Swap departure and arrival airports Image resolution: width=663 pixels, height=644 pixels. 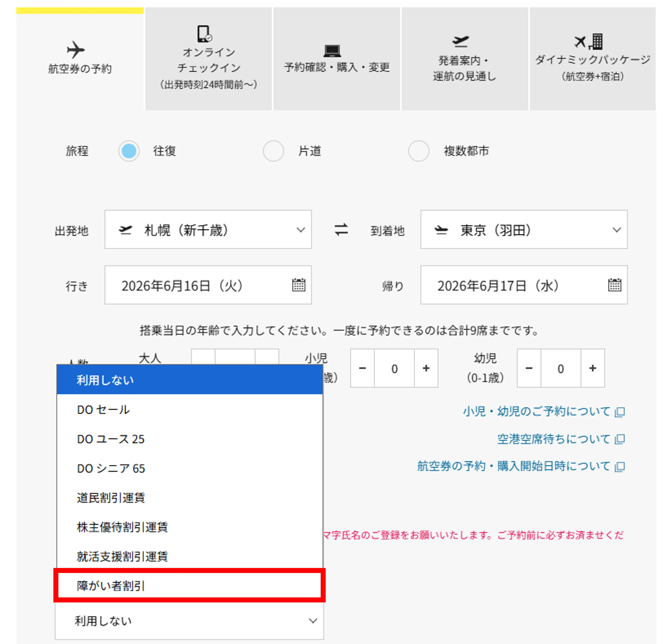[341, 229]
